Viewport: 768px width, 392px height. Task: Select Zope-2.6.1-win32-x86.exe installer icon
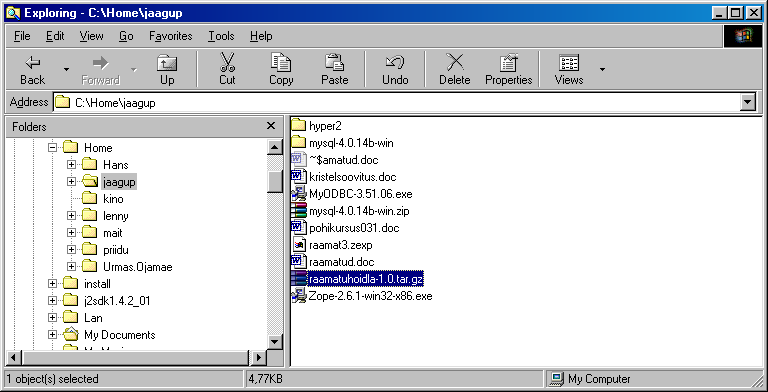(298, 295)
